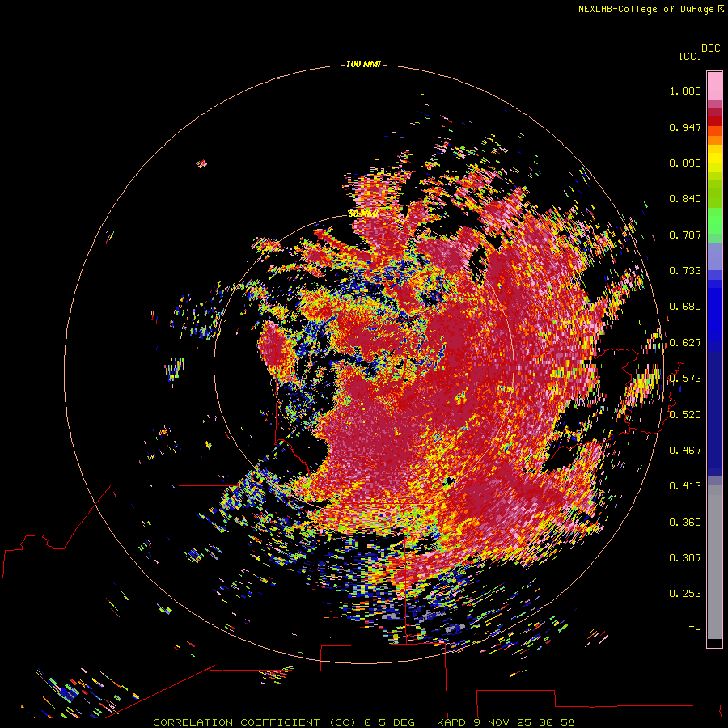Pick the lavender swatch on the color bar
The height and width of the screenshot is (728, 728).
(x=714, y=258)
